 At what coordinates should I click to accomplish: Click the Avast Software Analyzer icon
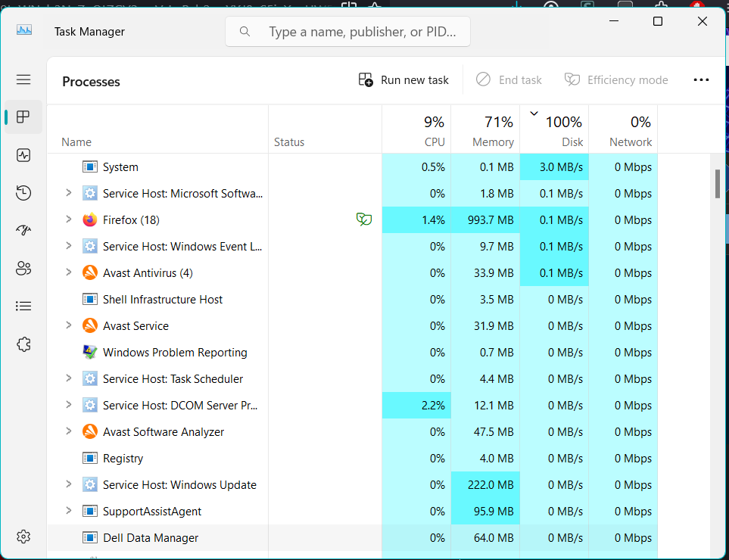[90, 432]
